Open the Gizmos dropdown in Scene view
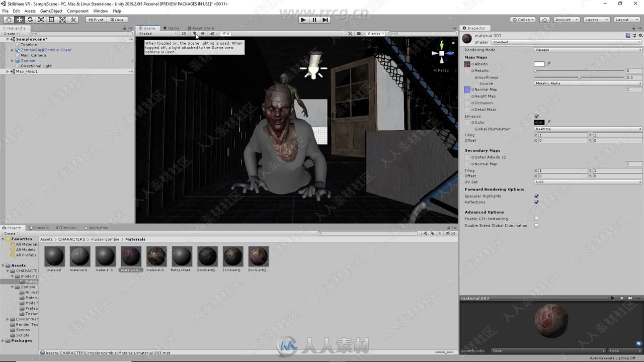Viewport: 644px width, 362px height. tap(375, 34)
